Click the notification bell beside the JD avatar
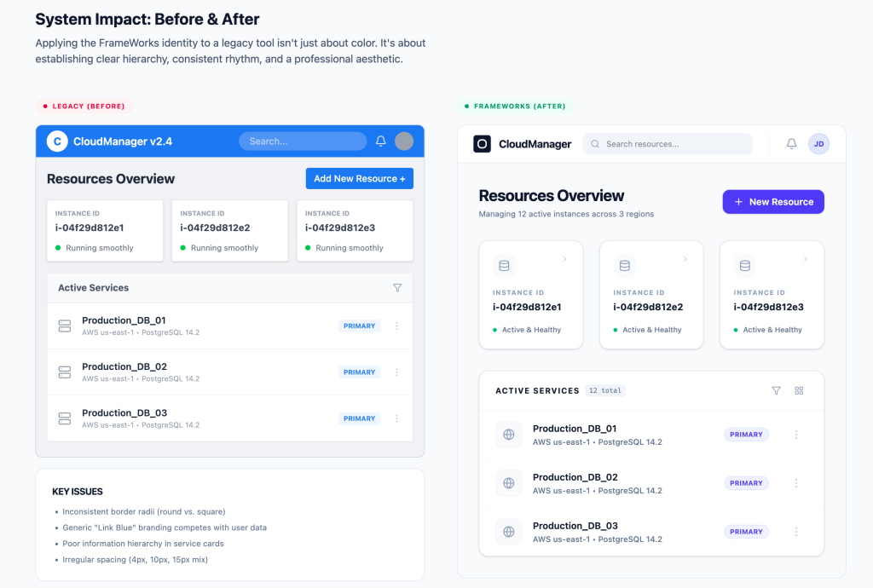The height and width of the screenshot is (588, 873). point(791,144)
